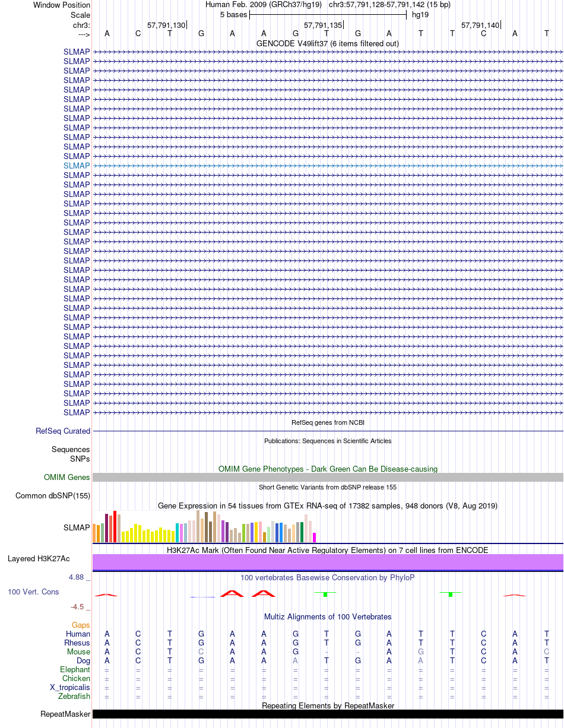Click the '100 Vert. Cons' track label

(x=33, y=592)
